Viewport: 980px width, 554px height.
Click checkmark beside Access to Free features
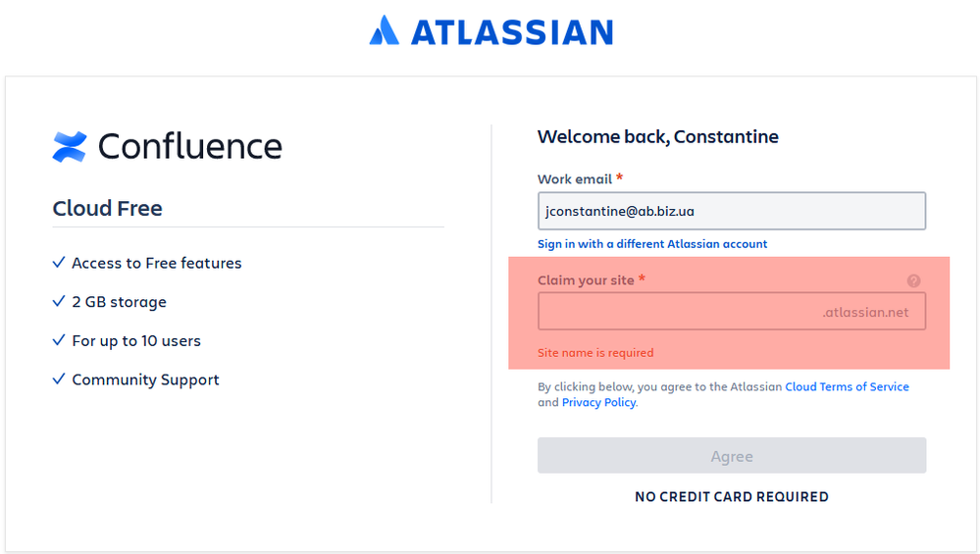click(x=59, y=263)
